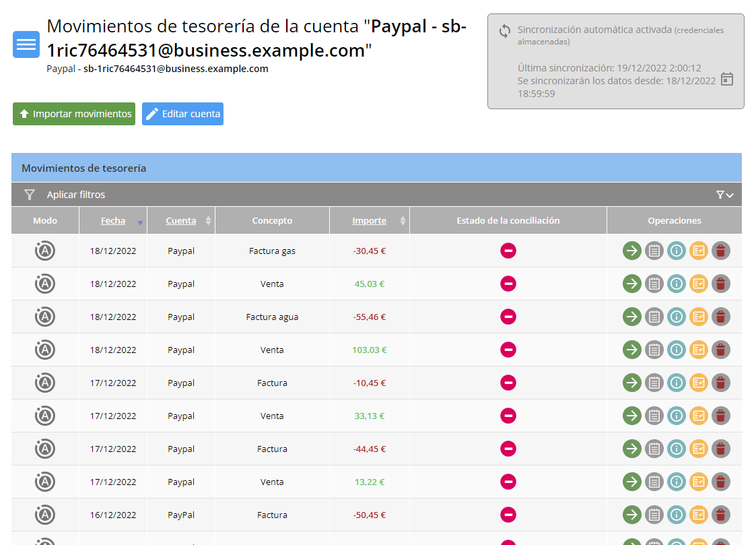The height and width of the screenshot is (545, 756).
Task: Open notes icon for Factura agua movement
Action: pyautogui.click(x=654, y=317)
